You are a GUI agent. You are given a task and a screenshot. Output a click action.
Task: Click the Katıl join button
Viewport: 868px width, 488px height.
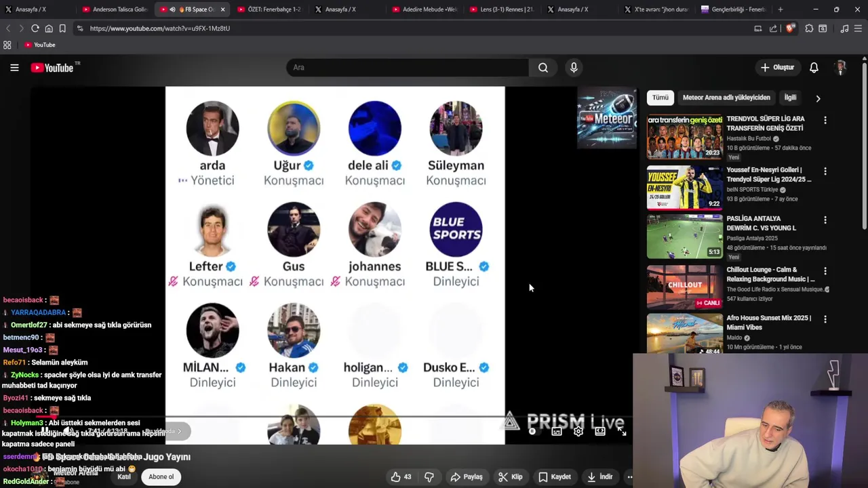click(x=124, y=476)
